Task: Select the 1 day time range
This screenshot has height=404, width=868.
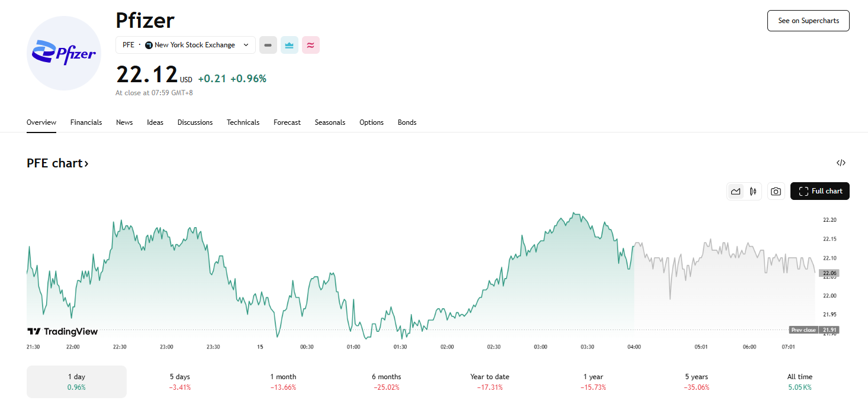Action: (x=76, y=382)
